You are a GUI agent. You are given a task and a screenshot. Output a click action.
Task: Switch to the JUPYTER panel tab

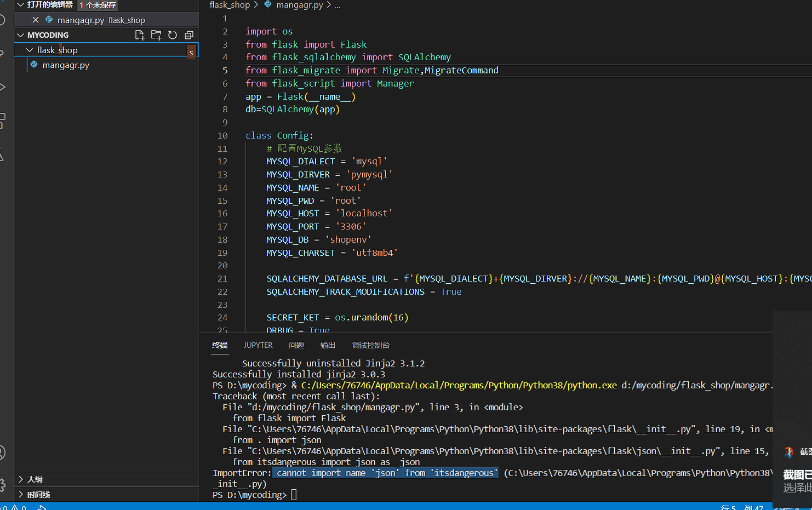pyautogui.click(x=258, y=345)
